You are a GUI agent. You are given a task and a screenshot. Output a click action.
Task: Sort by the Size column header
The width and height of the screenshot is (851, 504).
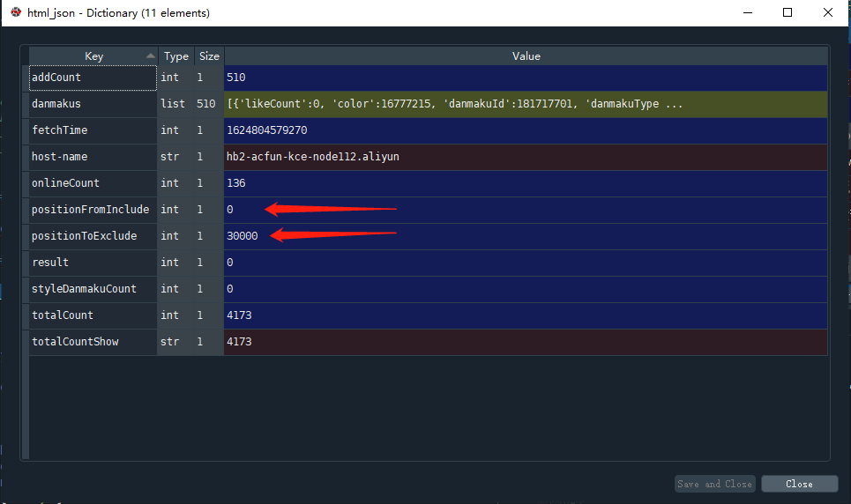[x=209, y=56]
